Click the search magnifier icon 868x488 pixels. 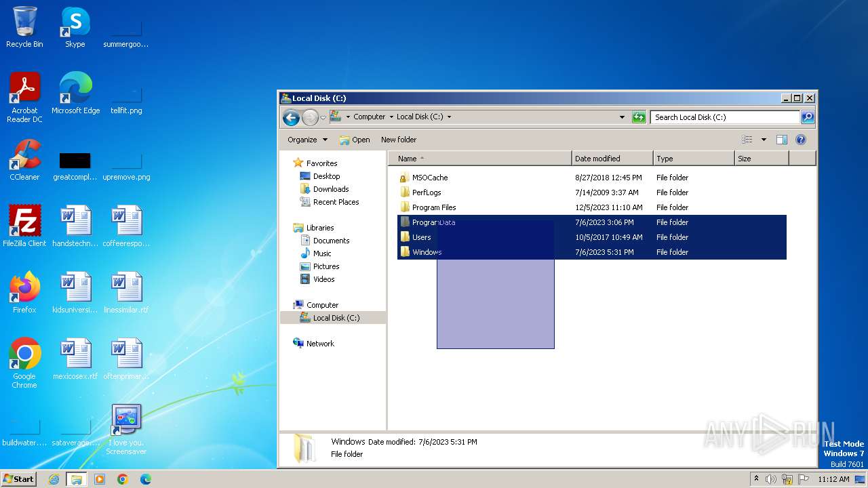pyautogui.click(x=808, y=117)
